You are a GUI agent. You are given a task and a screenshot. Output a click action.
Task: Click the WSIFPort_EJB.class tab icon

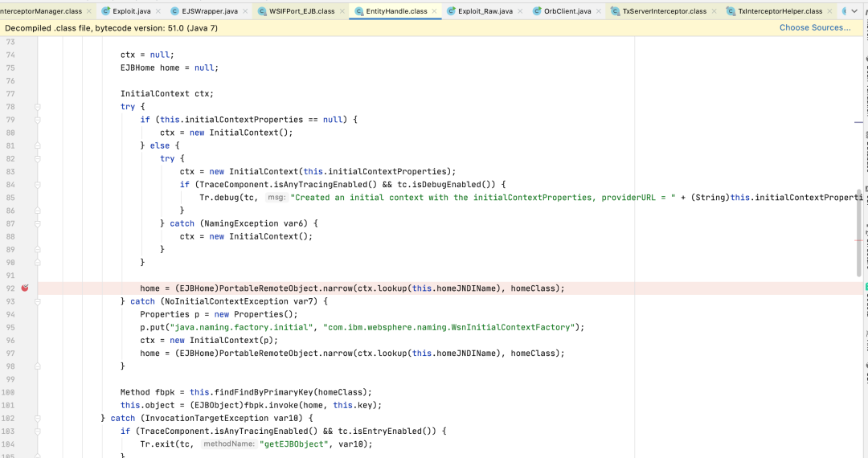click(x=262, y=11)
